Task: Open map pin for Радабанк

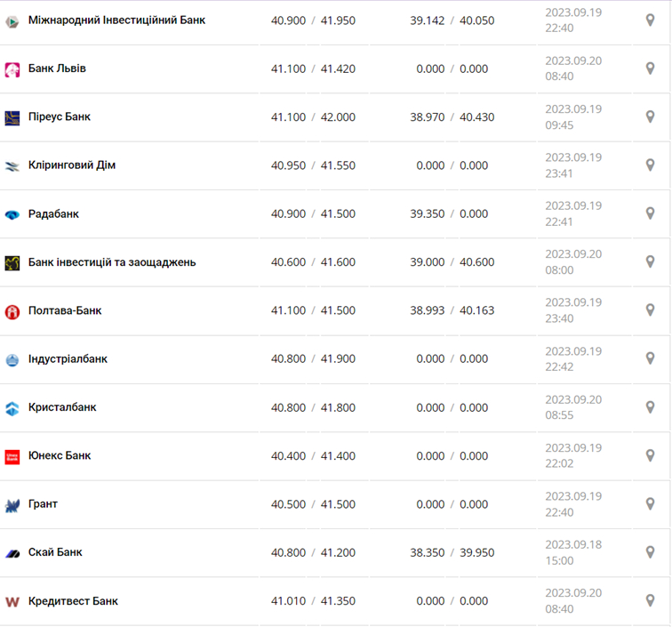Action: 650,213
